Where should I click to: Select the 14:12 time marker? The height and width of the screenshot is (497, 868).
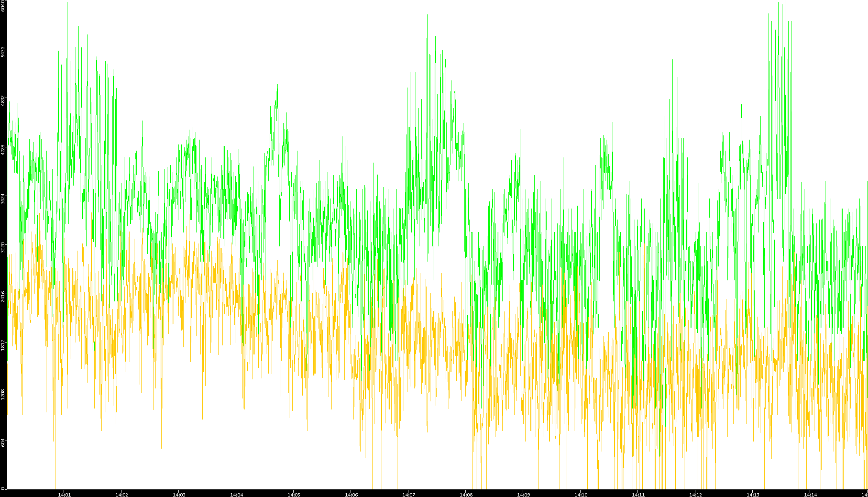tap(695, 494)
